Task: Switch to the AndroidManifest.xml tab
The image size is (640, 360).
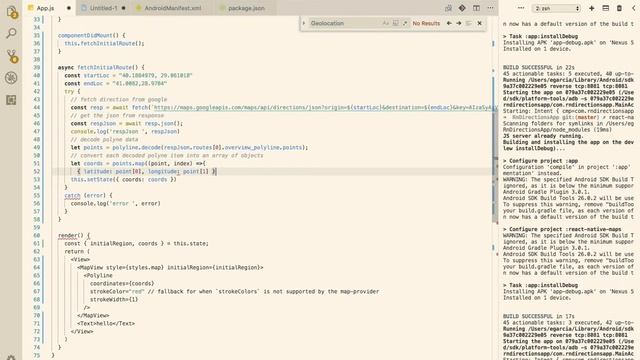Action: [x=172, y=8]
